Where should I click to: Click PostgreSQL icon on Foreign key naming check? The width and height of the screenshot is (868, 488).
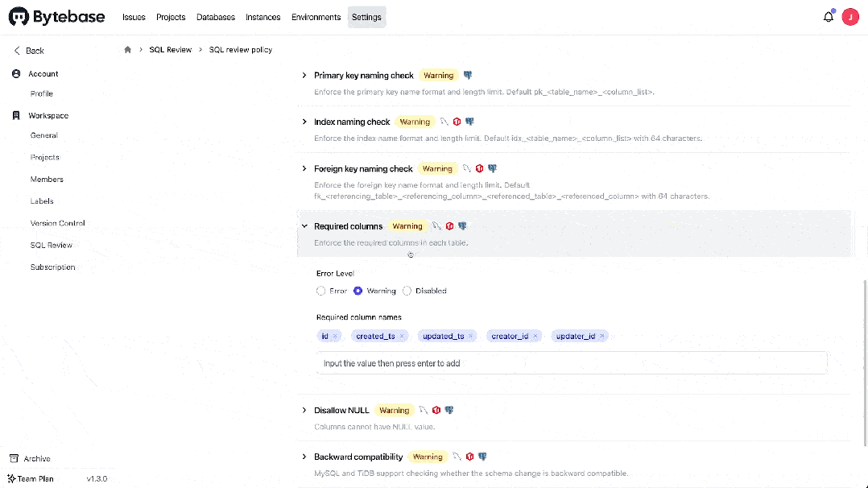coord(492,168)
